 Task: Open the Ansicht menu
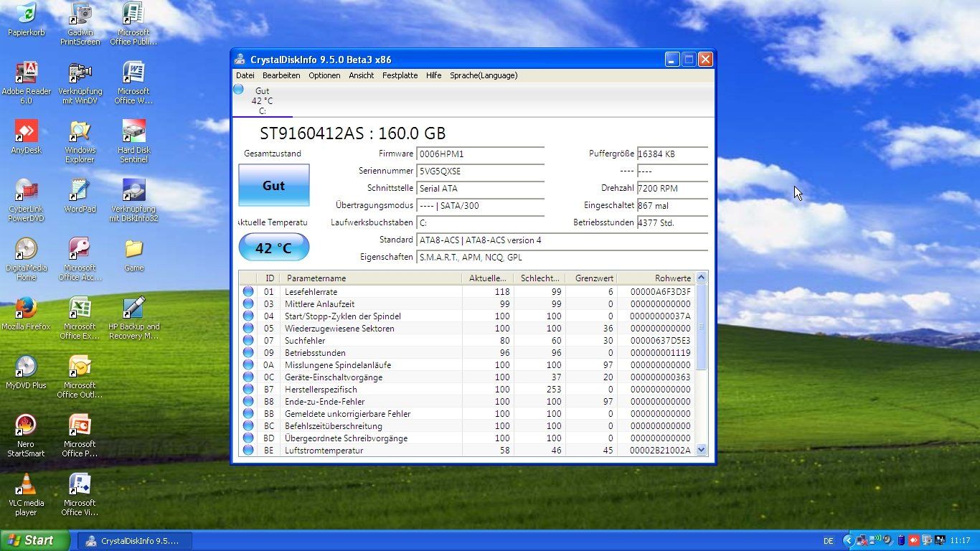pyautogui.click(x=362, y=75)
